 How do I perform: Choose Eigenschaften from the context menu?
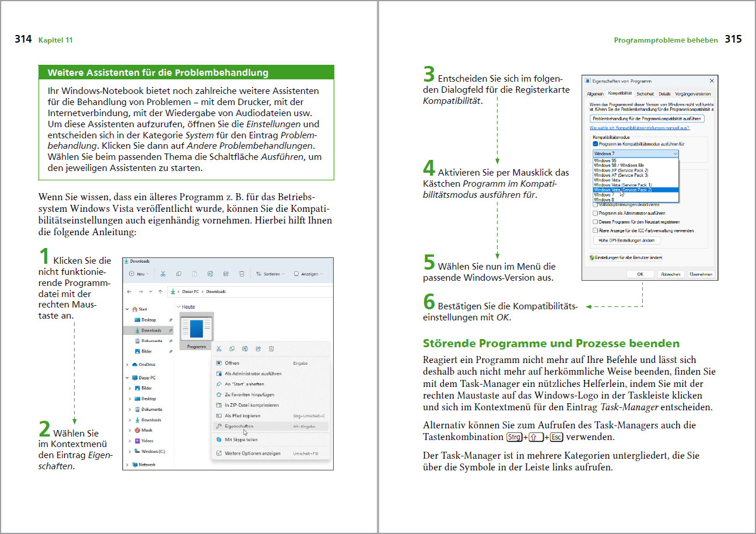(239, 427)
